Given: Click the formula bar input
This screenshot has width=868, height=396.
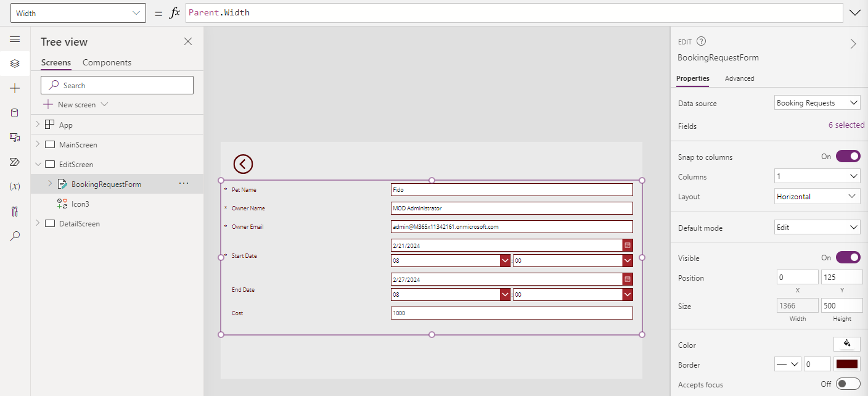Looking at the screenshot, I should coord(514,13).
